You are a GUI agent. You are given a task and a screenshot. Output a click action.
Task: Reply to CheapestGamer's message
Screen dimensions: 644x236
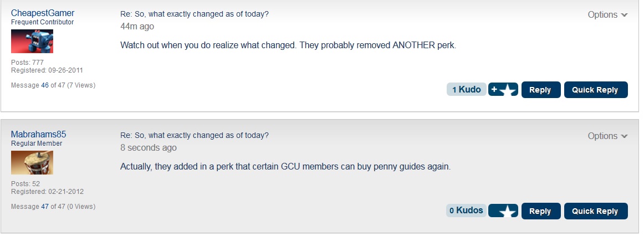click(x=540, y=90)
